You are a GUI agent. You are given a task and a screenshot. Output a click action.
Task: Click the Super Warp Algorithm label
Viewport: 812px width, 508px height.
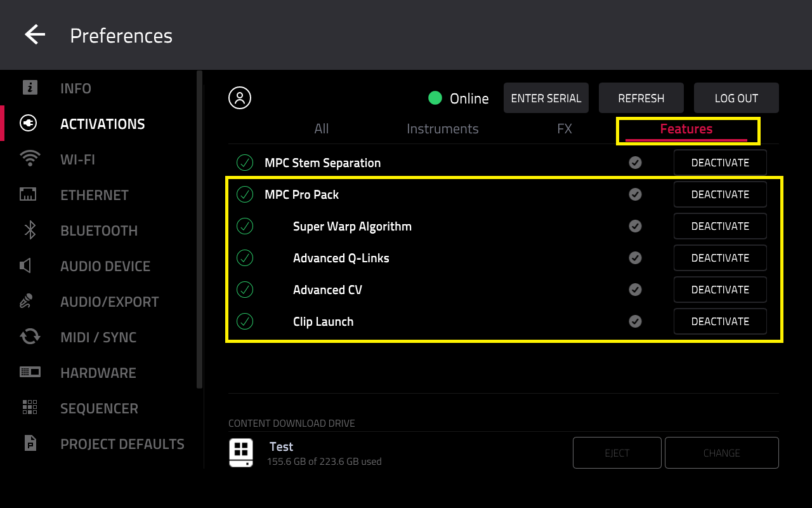[352, 226]
